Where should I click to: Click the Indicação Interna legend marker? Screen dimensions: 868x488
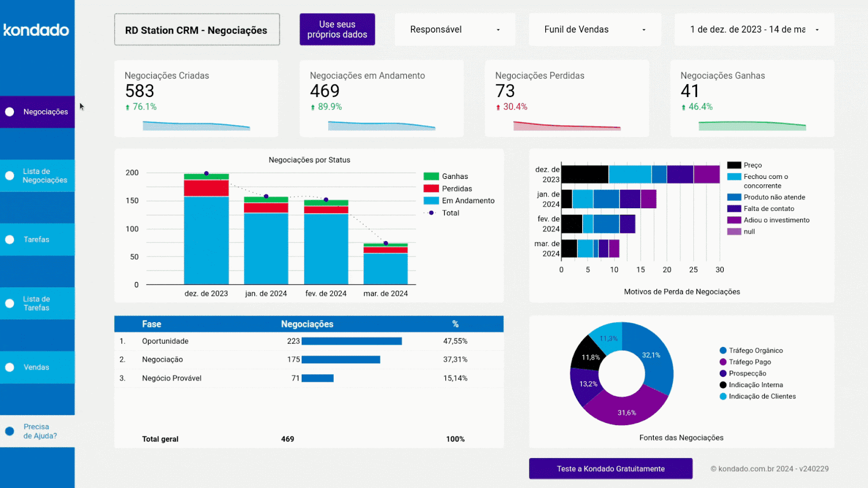pyautogui.click(x=722, y=384)
